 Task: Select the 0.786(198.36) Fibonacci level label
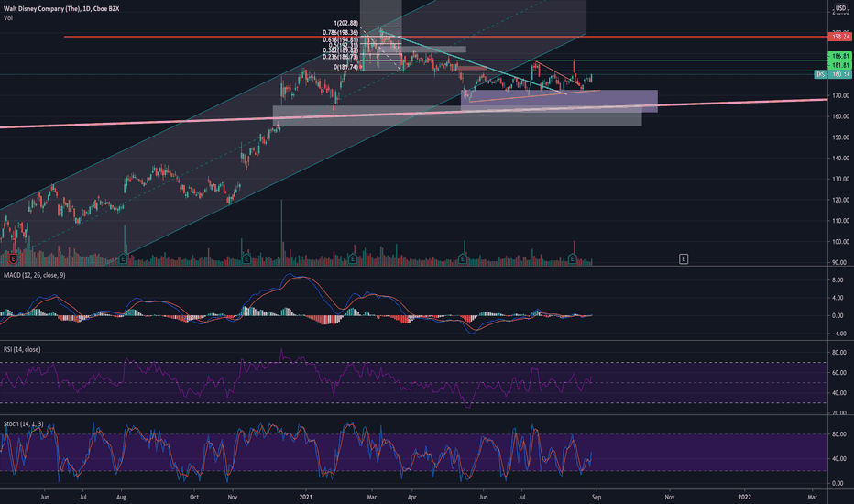(340, 33)
